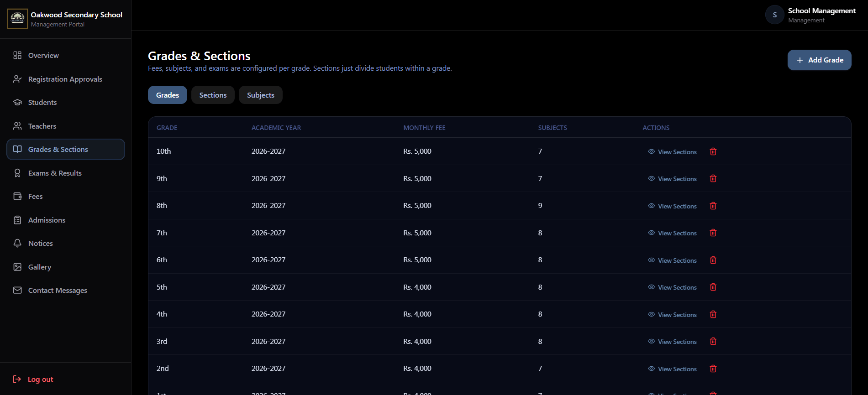This screenshot has height=395, width=868.
Task: View Sections for 9th grade
Action: (672, 179)
